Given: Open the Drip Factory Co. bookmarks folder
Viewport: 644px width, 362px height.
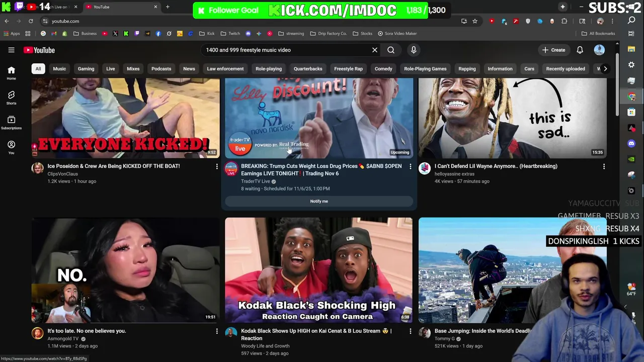Looking at the screenshot, I should 329,34.
